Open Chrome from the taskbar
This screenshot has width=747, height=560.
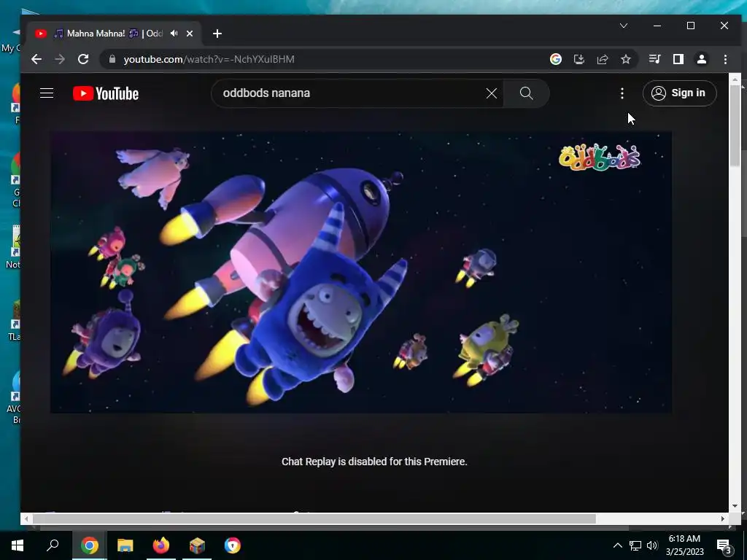coord(89,545)
